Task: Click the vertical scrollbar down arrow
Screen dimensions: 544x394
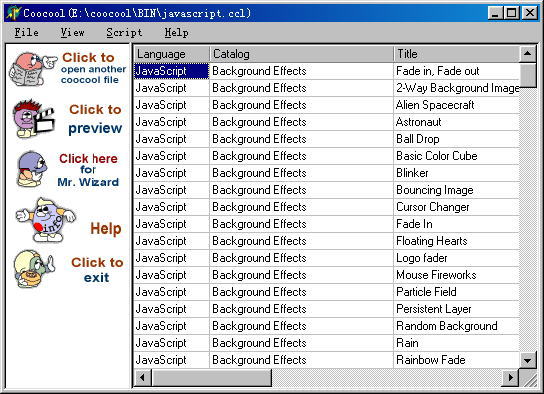Action: click(527, 360)
